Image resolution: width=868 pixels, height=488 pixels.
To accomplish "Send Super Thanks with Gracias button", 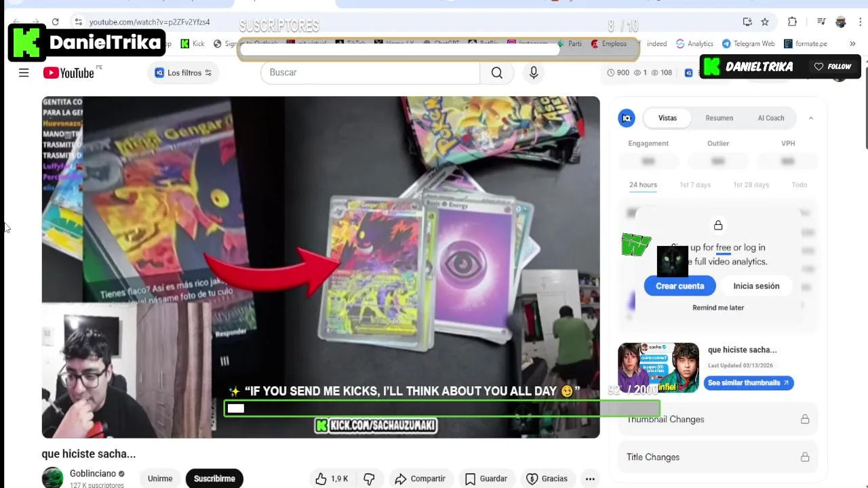I will (547, 479).
